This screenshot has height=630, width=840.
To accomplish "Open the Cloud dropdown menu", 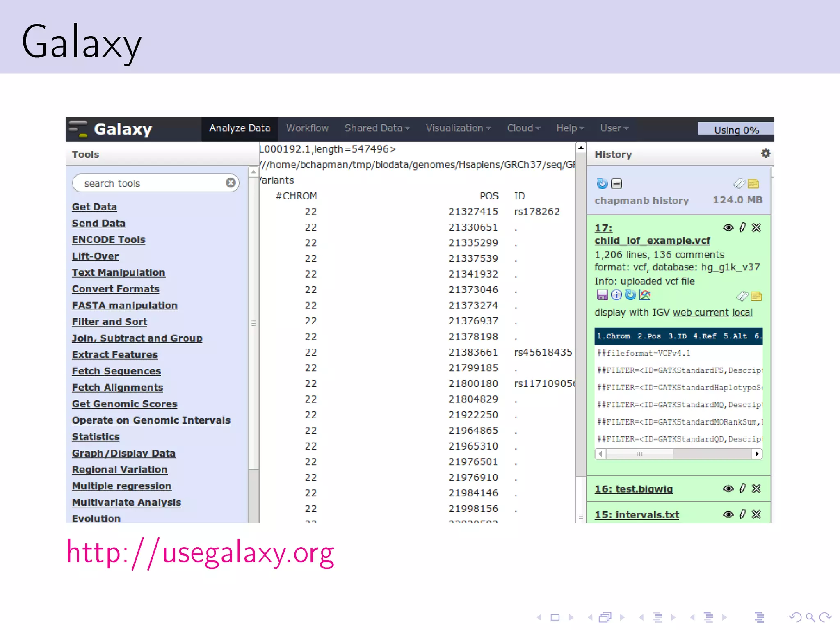I will pos(524,128).
